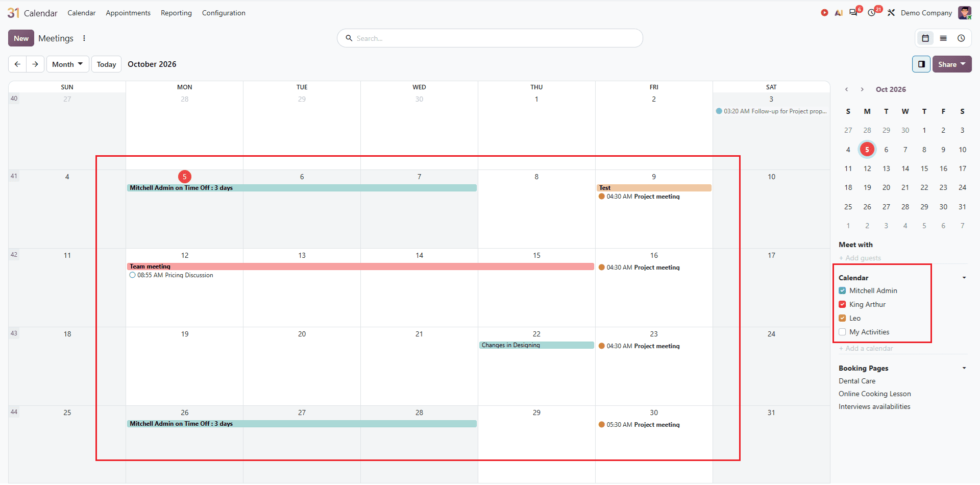This screenshot has height=485, width=980.
Task: Open the AI assistant icon
Action: coord(839,13)
